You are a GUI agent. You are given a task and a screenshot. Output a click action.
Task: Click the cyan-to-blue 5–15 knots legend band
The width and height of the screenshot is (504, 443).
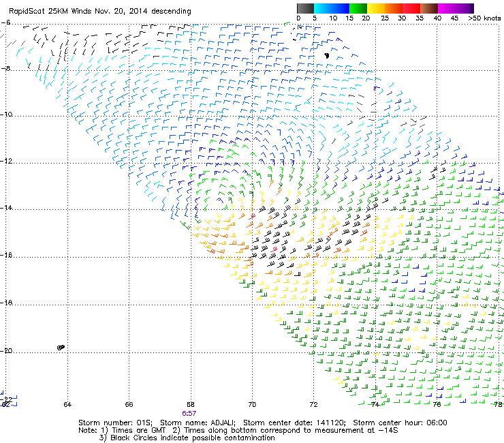pos(332,8)
